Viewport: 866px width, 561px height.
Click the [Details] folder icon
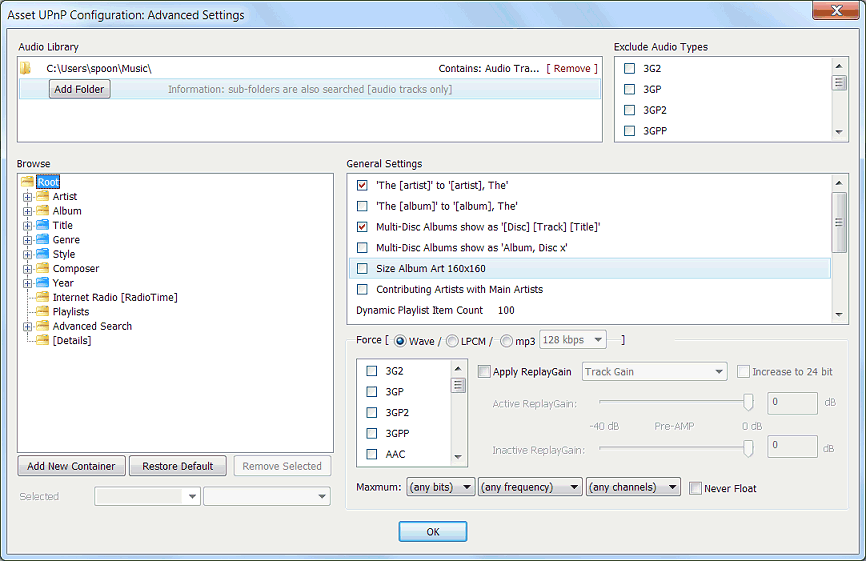click(43, 340)
